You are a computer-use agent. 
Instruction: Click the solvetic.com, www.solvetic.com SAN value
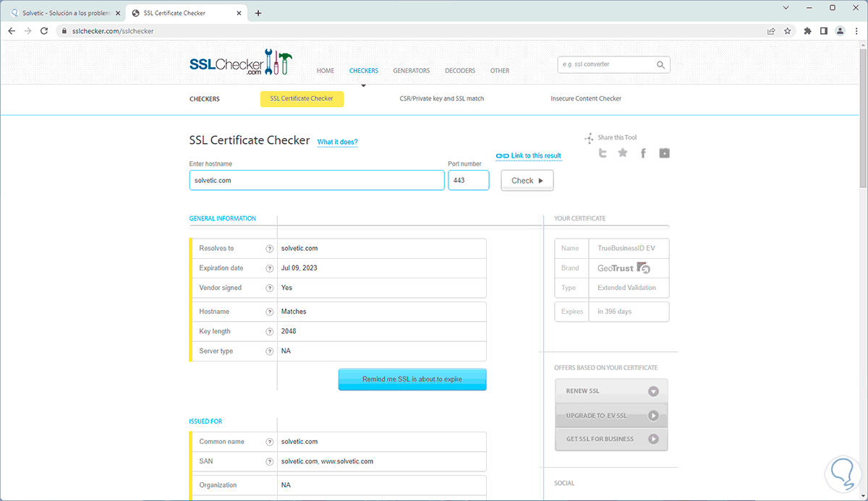(x=328, y=461)
